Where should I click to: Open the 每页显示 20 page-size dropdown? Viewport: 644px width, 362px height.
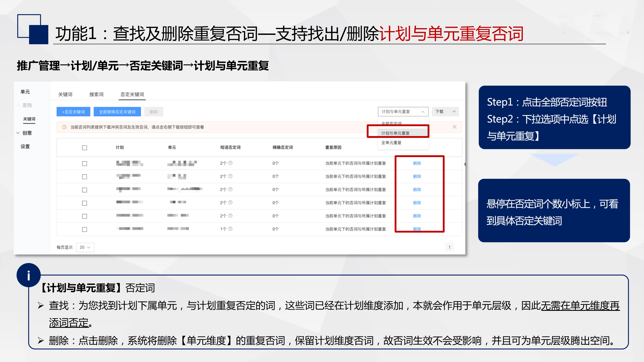85,247
